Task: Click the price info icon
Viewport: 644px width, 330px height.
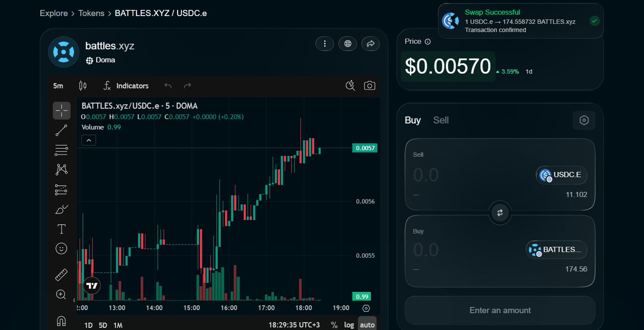Action: tap(428, 41)
